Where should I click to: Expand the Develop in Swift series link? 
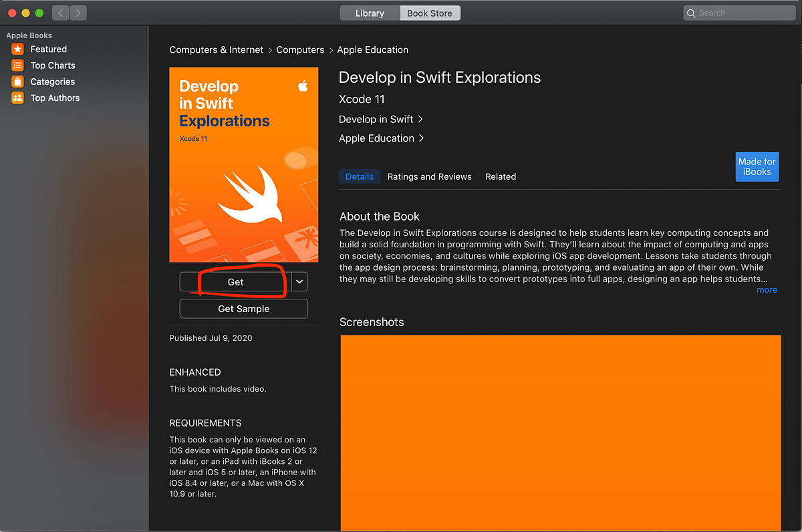tap(381, 119)
